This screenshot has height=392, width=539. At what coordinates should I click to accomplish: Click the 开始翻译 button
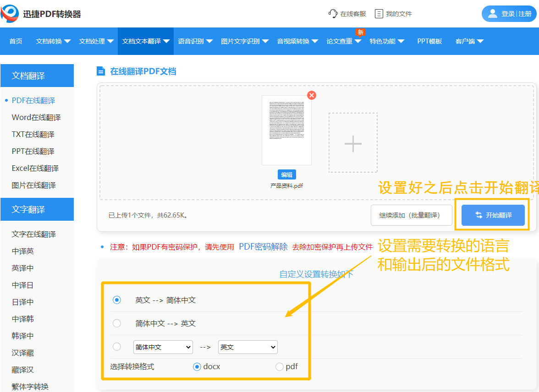pyautogui.click(x=493, y=215)
